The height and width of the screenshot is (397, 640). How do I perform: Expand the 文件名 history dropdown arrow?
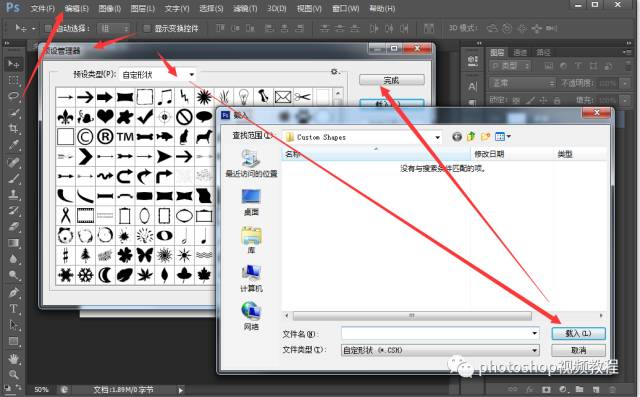[x=534, y=333]
